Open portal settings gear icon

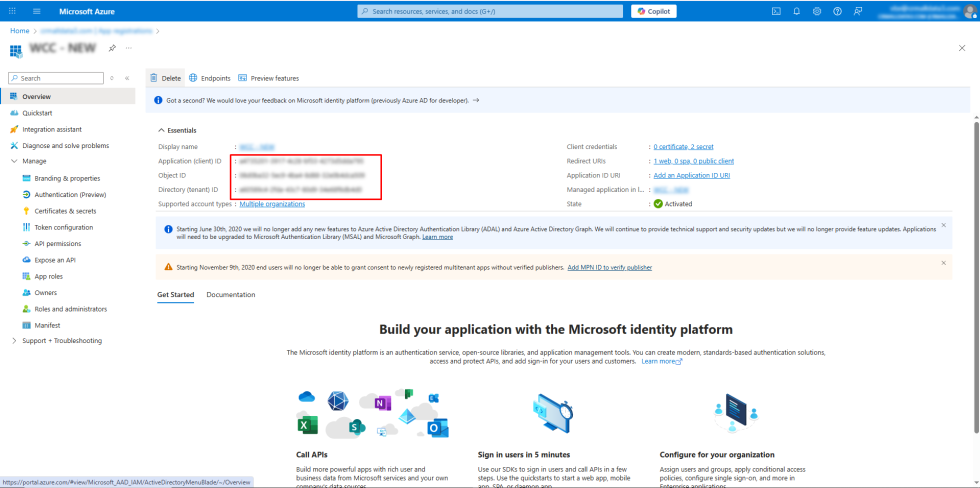(817, 11)
